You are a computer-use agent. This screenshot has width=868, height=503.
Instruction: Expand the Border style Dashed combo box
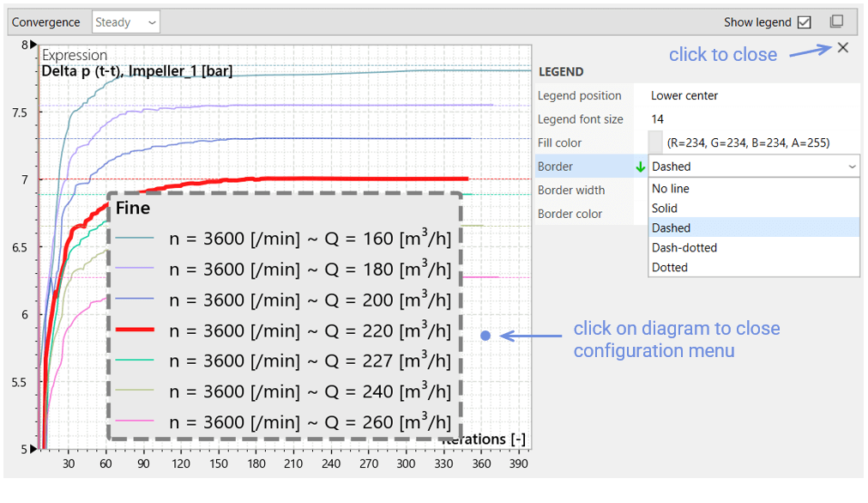pyautogui.click(x=754, y=167)
